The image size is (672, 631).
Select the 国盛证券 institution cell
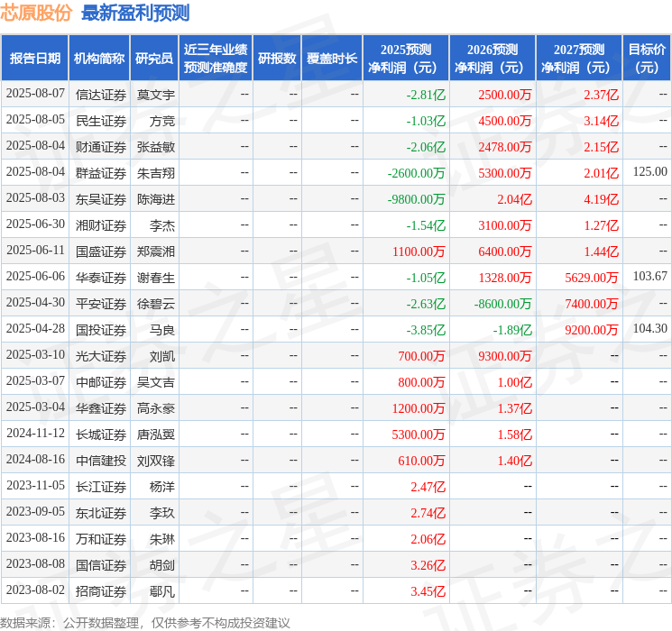(101, 251)
